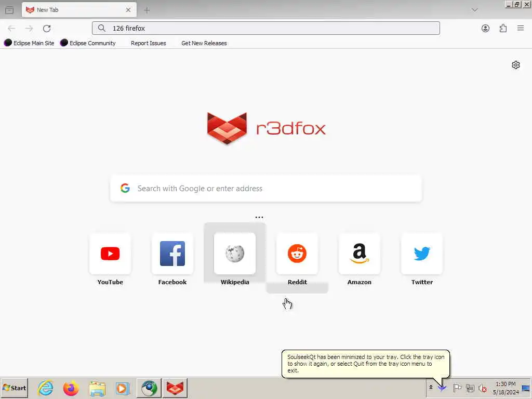Launch Firefox from the taskbar
The width and height of the screenshot is (532, 399).
point(71,388)
